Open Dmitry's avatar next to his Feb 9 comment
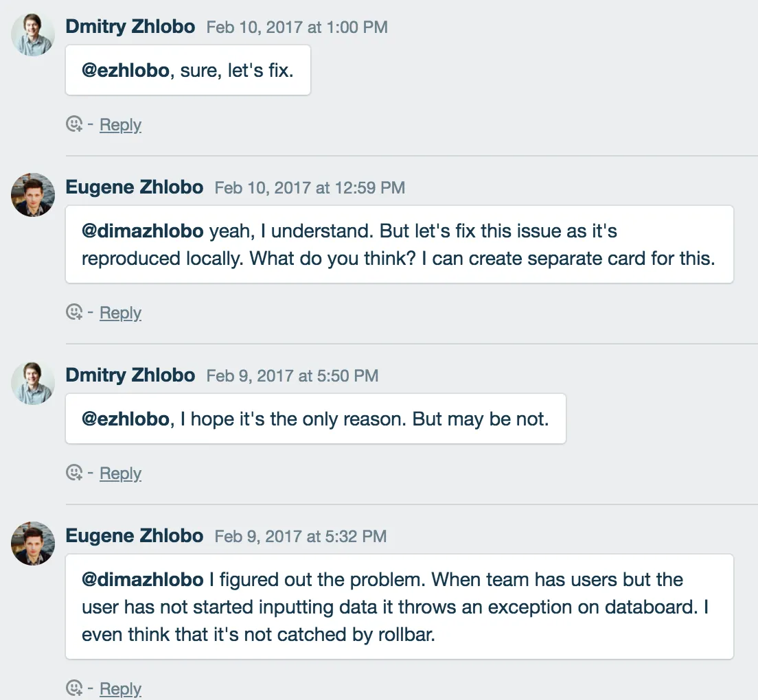 click(x=32, y=383)
